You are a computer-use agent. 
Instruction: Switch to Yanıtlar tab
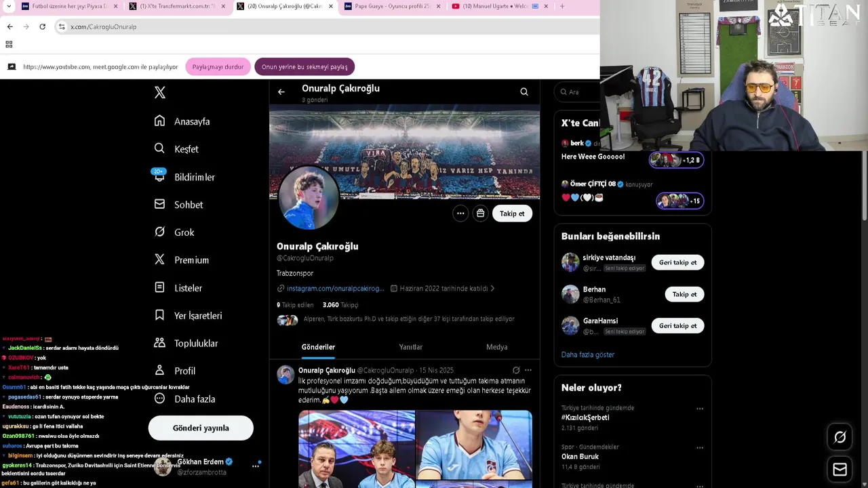click(x=410, y=347)
